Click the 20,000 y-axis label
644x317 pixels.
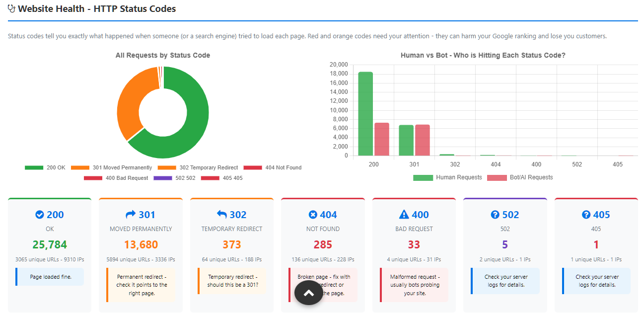pos(338,65)
